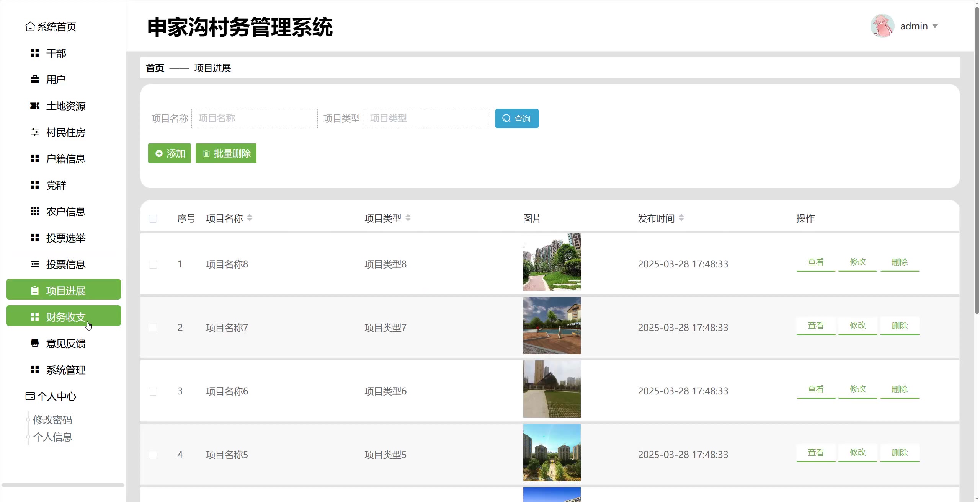
Task: Click the list icon beside 投票信息
Action: pos(35,264)
